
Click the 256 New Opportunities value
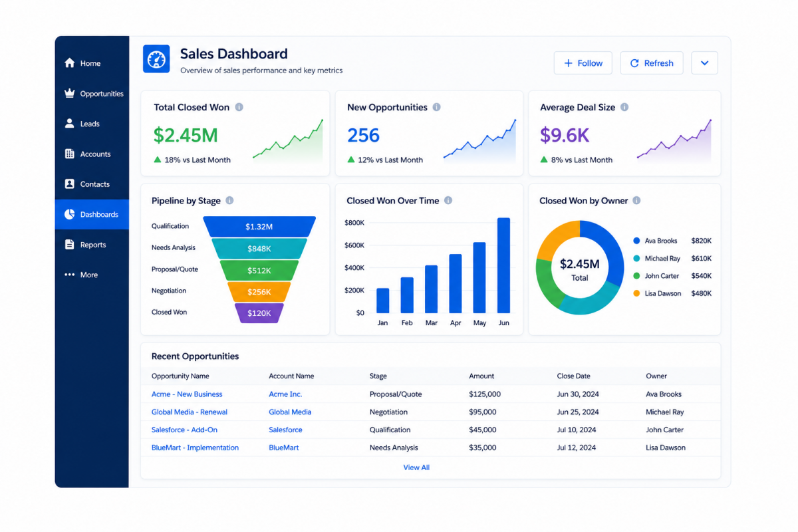click(364, 136)
